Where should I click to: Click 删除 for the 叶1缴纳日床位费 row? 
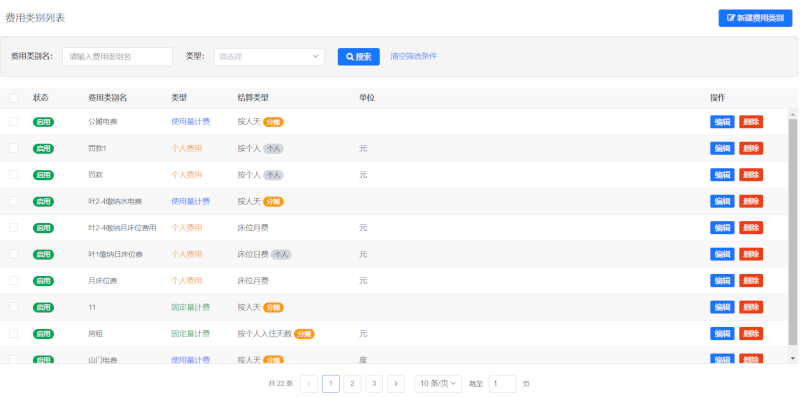pyautogui.click(x=751, y=254)
